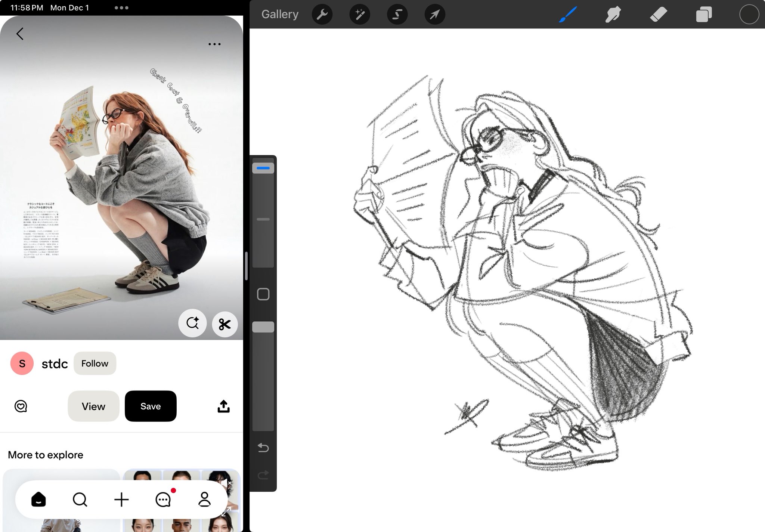Click the brush size slider handle
The height and width of the screenshot is (532, 765).
(263, 168)
